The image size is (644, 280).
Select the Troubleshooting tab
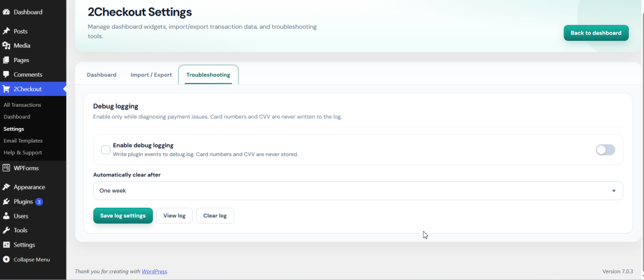click(208, 75)
